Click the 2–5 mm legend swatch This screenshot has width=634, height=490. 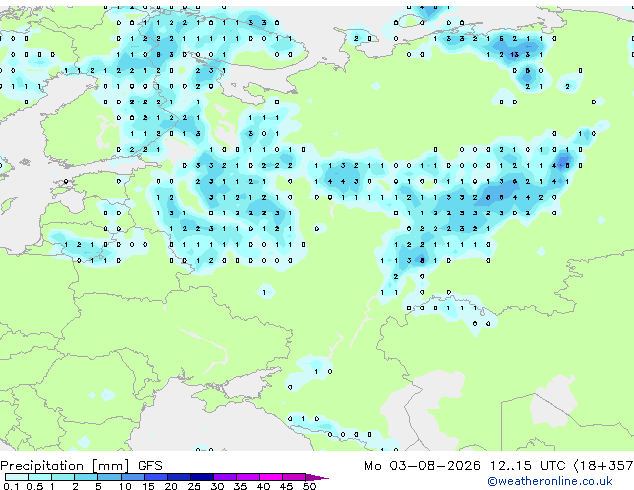pos(86,477)
